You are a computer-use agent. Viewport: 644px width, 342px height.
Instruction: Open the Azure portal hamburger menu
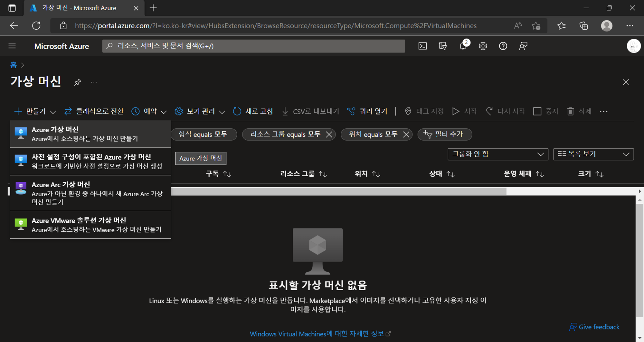point(12,46)
